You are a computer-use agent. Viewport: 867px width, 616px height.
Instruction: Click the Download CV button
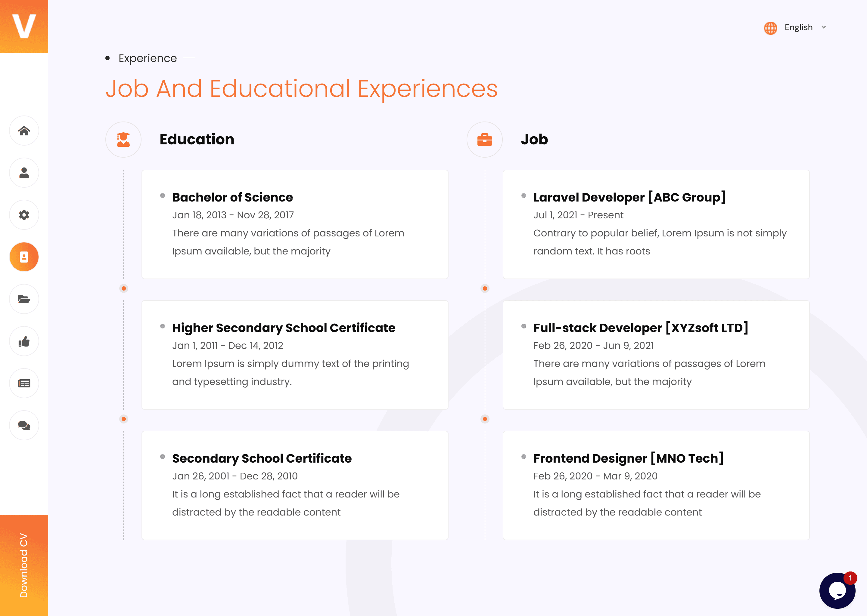click(24, 565)
